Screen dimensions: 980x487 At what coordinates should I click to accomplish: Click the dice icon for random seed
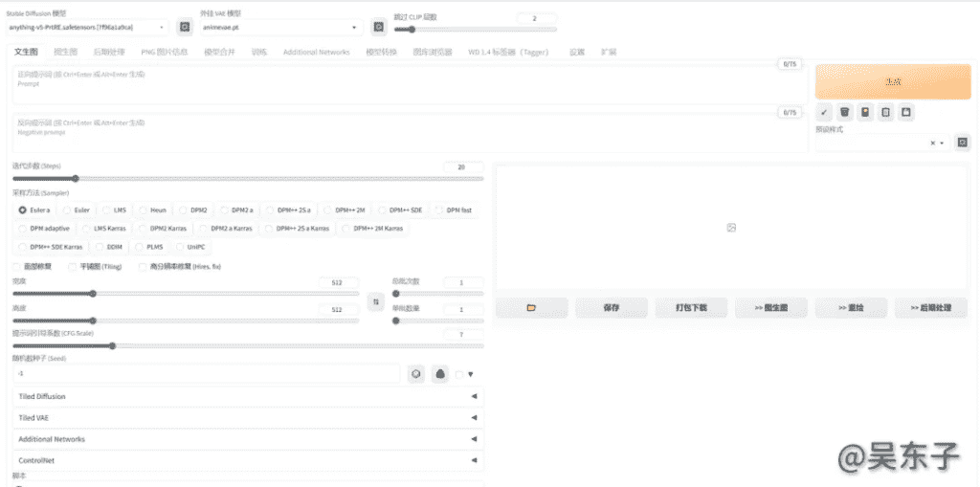(x=416, y=374)
